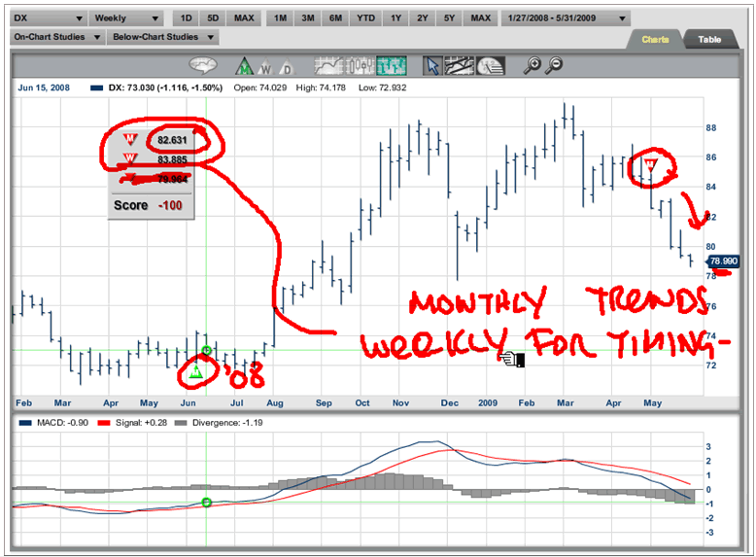
Task: Click the speech bubble comment icon
Action: coord(203,66)
